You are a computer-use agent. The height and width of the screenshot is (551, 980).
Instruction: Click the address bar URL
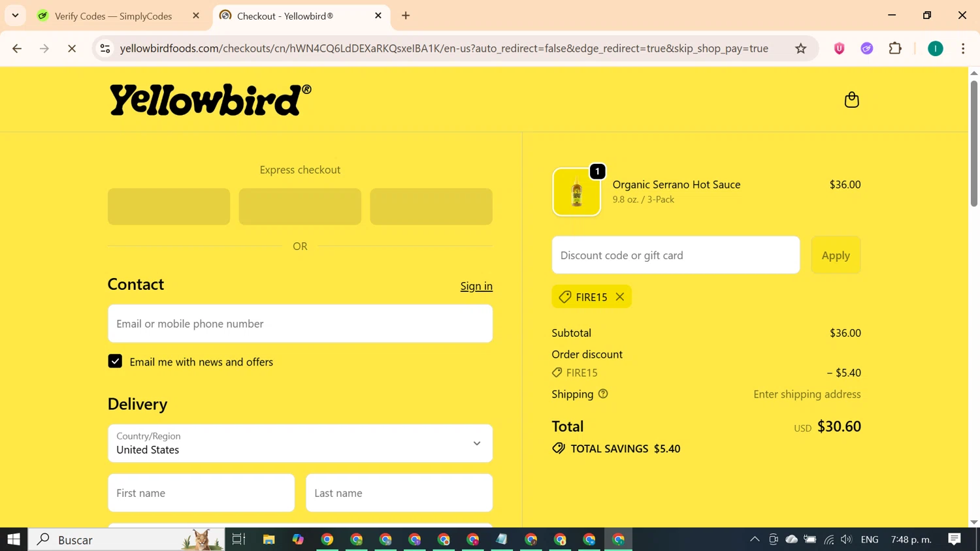point(444,48)
